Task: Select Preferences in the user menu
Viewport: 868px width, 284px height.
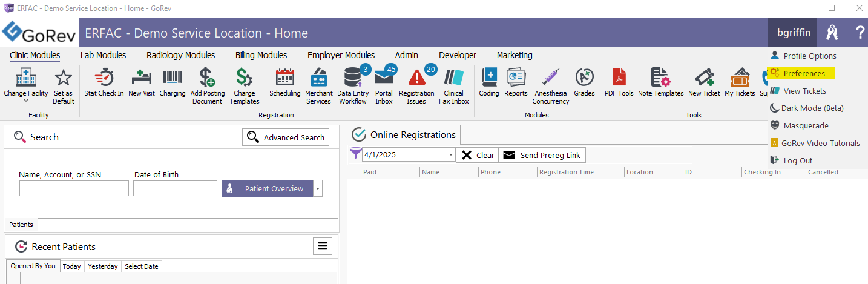Action: [x=802, y=73]
